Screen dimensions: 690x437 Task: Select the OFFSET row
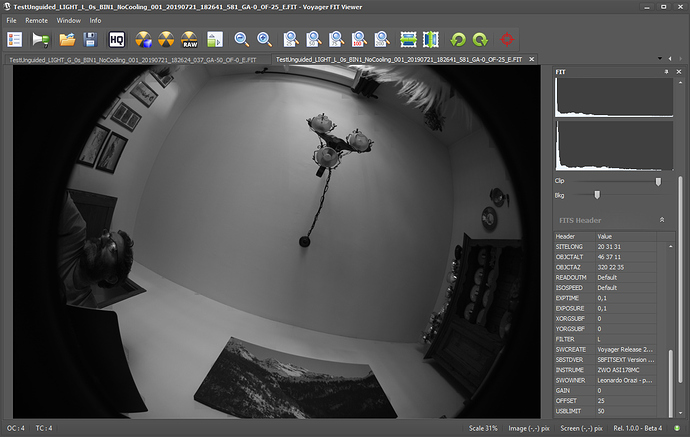605,401
